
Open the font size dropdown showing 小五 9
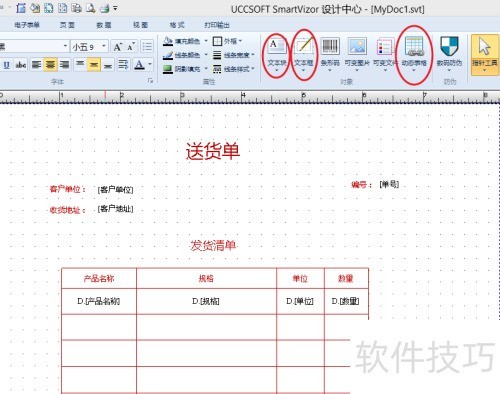point(89,46)
